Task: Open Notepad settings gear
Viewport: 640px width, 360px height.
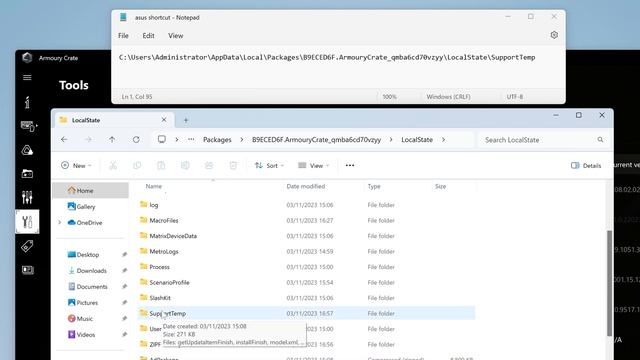Action: click(554, 35)
